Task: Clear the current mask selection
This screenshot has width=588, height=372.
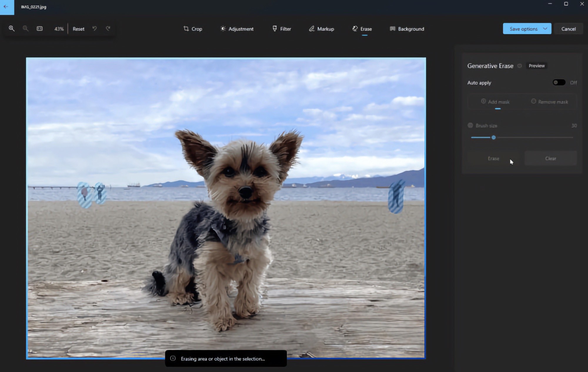Action: pos(550,158)
